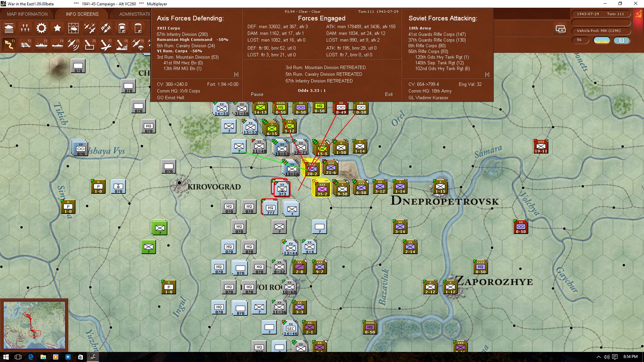Open the flagged clipboard report icon

pos(122,28)
